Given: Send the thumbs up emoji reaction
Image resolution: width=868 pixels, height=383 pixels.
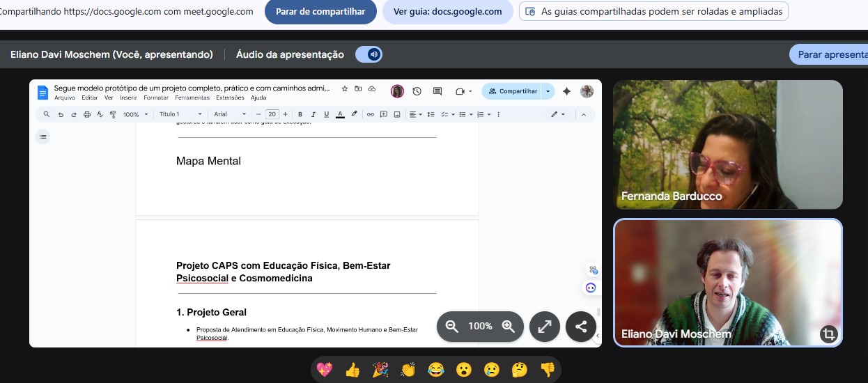Looking at the screenshot, I should coord(352,370).
